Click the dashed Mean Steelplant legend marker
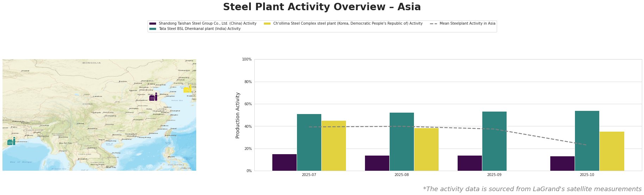Image resolution: width=644 pixels, height=195 pixels. point(433,24)
